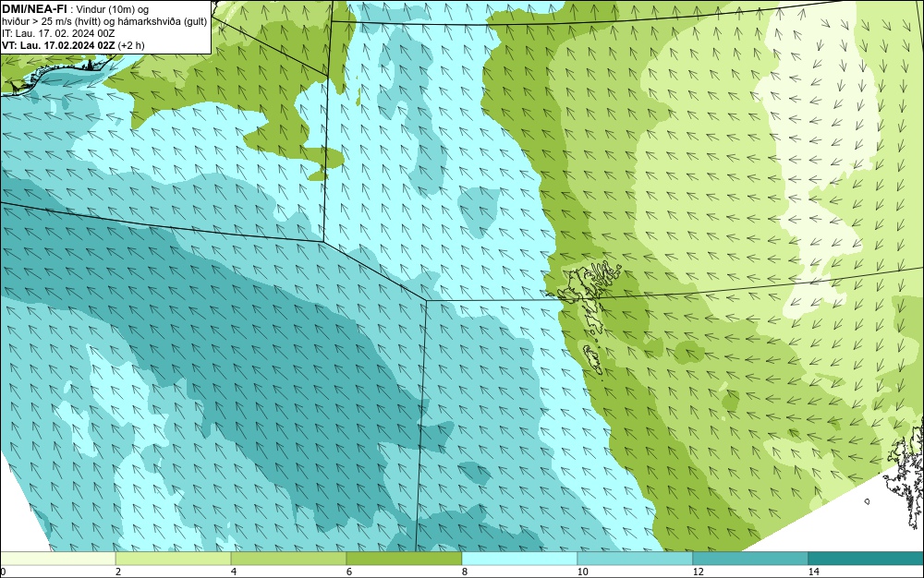Click the 2–4 m/s light green swatch
Viewport: 924px width, 578px height.
174,558
